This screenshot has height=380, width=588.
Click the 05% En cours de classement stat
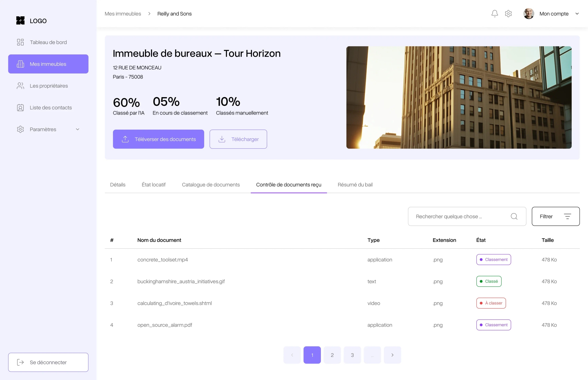click(x=180, y=106)
